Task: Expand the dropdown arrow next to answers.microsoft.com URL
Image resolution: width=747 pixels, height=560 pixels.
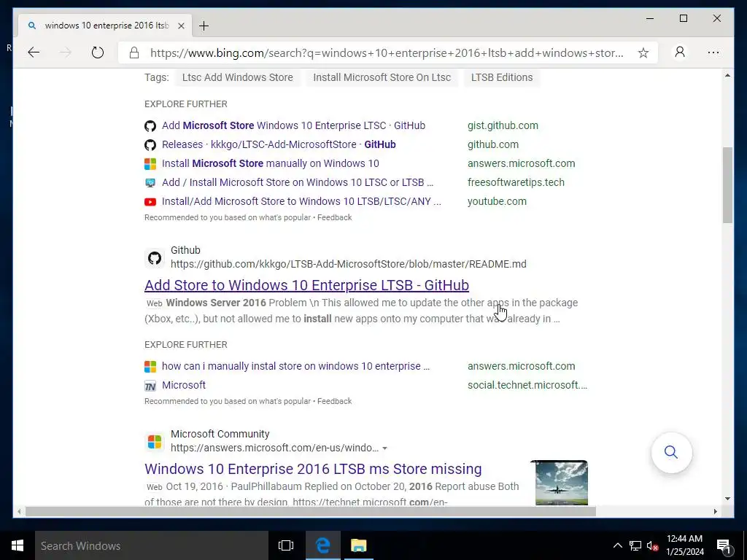Action: coord(384,448)
